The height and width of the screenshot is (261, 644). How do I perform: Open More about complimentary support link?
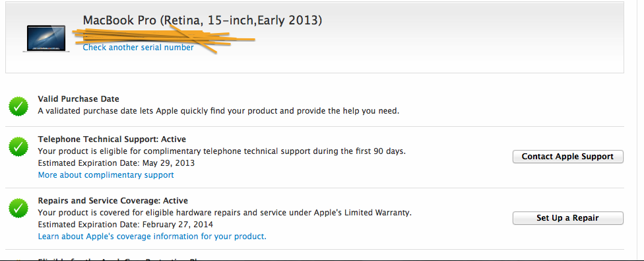click(106, 175)
